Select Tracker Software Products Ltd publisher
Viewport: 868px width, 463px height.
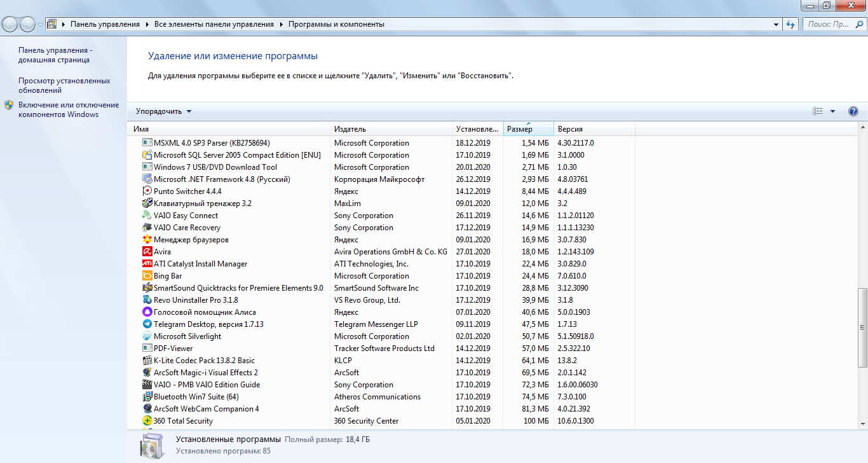[384, 349]
